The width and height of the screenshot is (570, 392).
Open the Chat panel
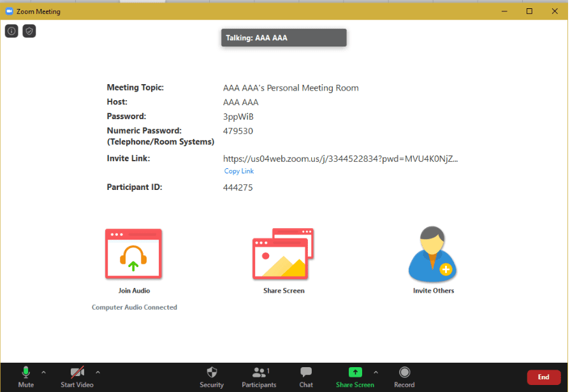(x=306, y=376)
